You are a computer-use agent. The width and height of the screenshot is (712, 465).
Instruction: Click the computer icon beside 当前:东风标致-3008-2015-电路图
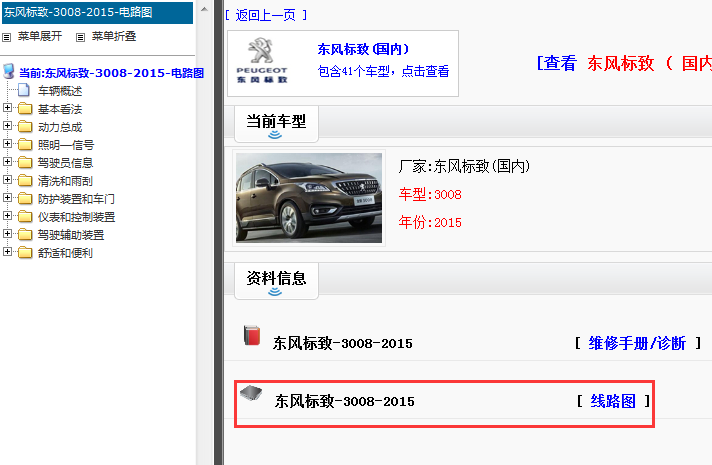pos(9,71)
